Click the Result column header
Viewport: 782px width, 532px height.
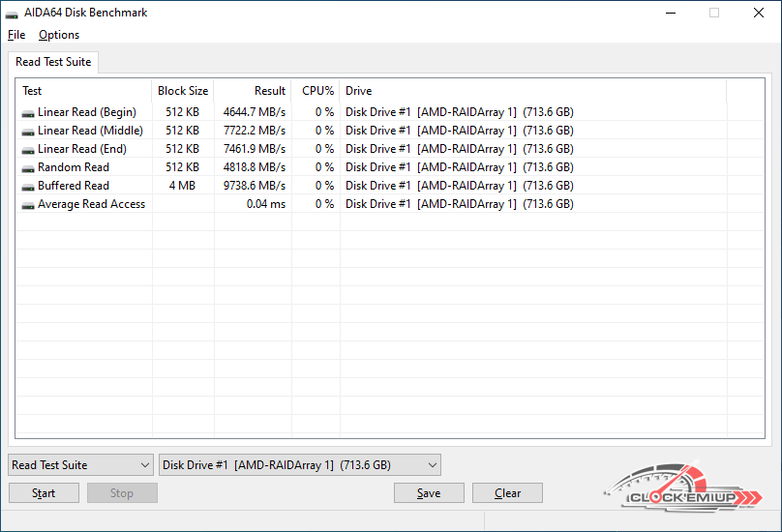(x=270, y=91)
